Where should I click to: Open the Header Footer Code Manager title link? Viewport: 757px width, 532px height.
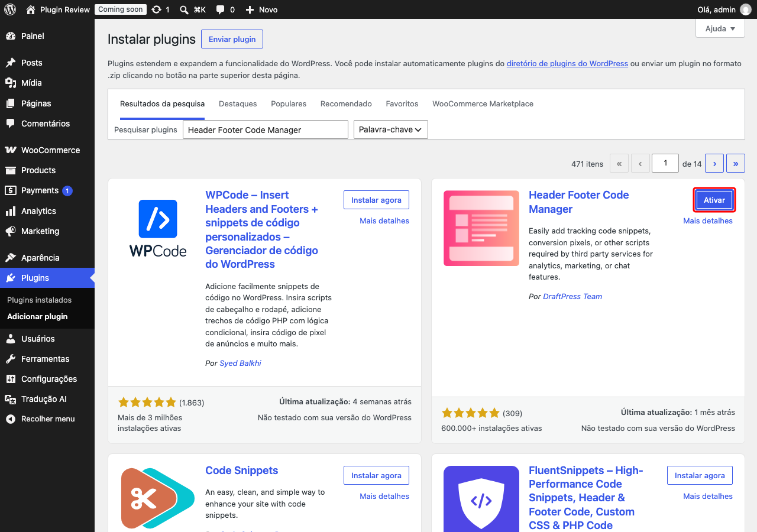click(x=579, y=202)
